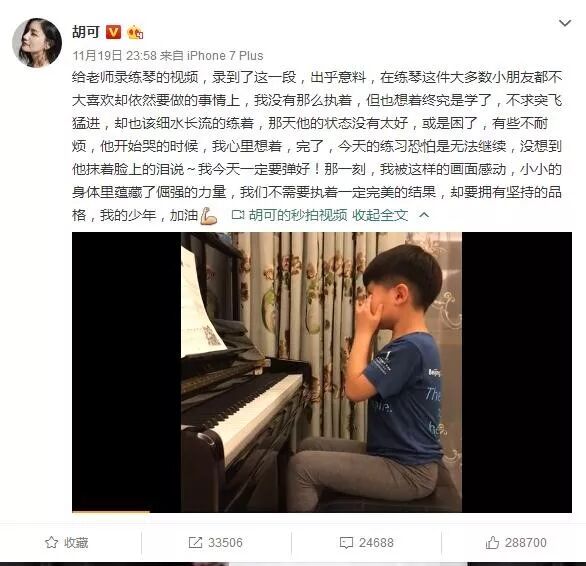Open the post timestamp 11月19日 23:58
Viewport: 586px width, 566px height.
(x=114, y=56)
